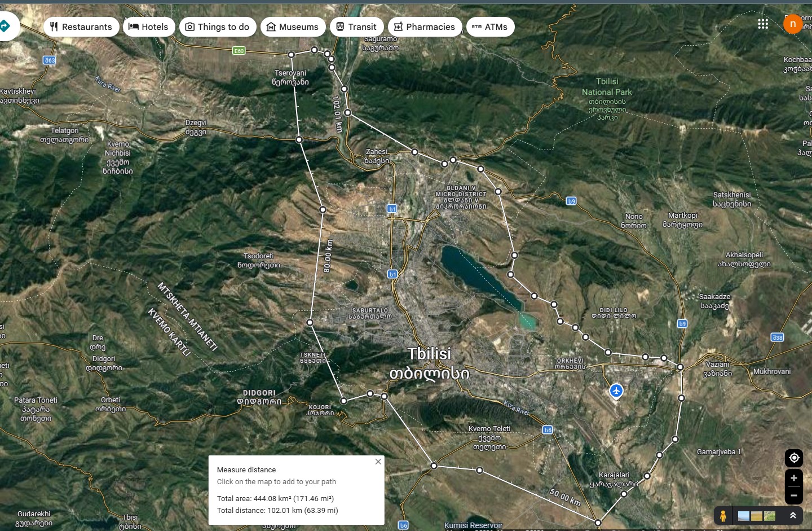Zoom in with the plus button

[x=794, y=478]
